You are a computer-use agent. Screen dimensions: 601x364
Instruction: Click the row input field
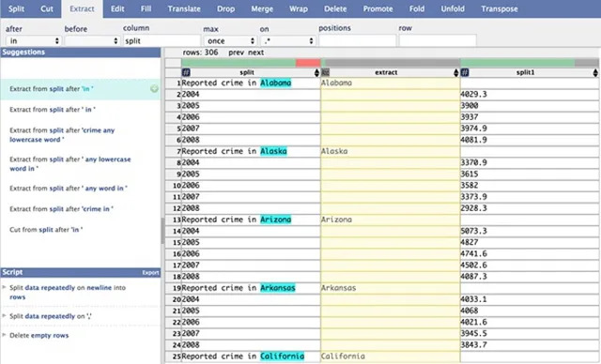pos(438,40)
